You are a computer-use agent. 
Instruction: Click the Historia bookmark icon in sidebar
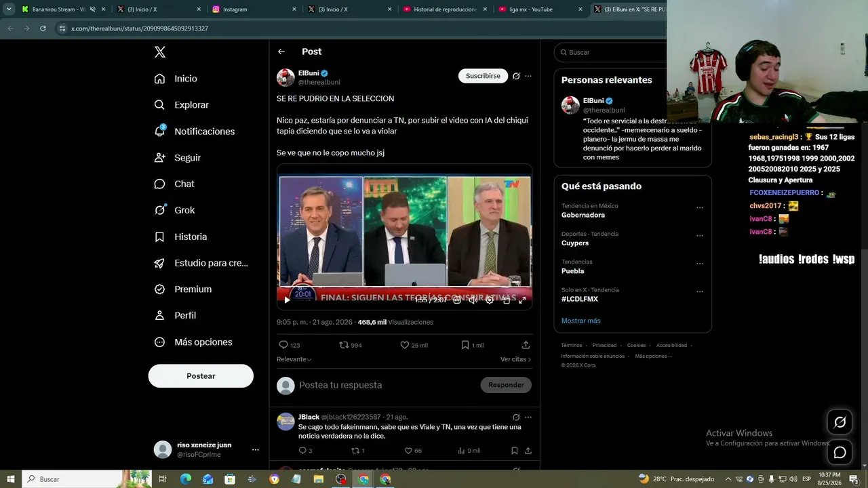(x=159, y=237)
